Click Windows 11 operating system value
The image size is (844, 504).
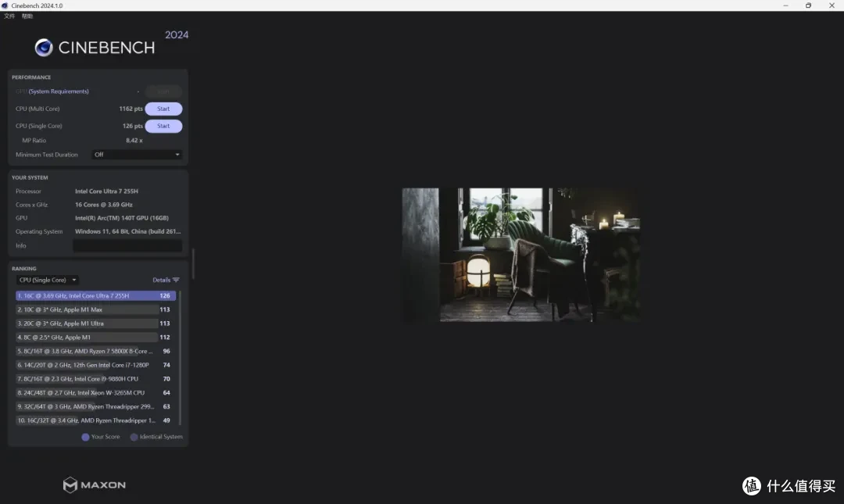[128, 231]
